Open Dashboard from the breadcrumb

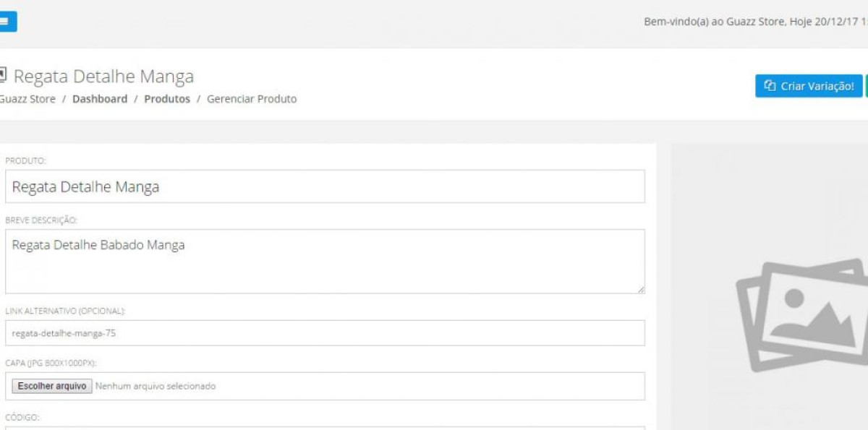coord(100,99)
